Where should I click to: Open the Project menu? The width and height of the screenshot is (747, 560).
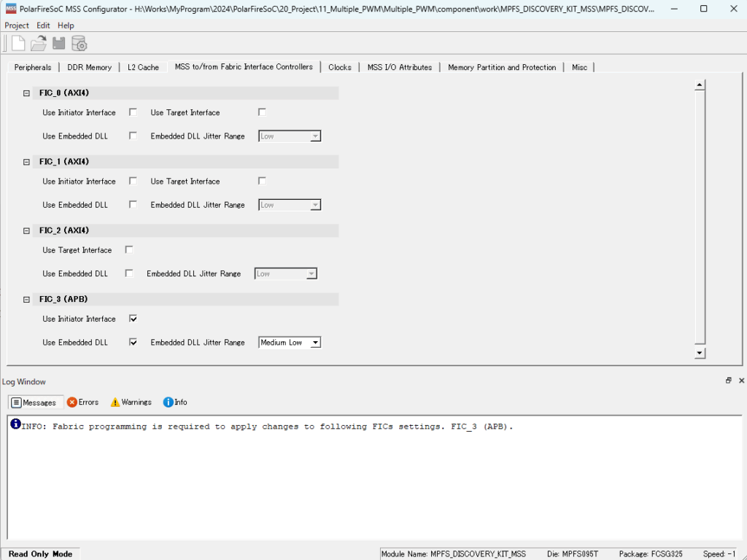pos(16,26)
